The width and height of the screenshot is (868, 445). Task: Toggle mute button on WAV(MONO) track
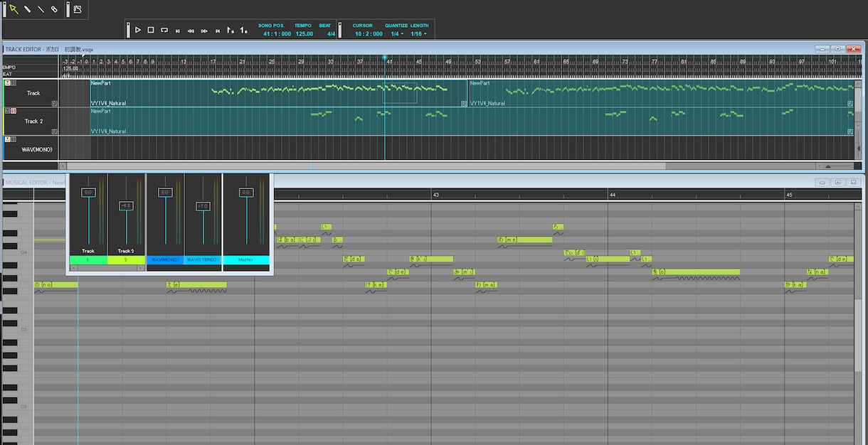tap(8, 139)
